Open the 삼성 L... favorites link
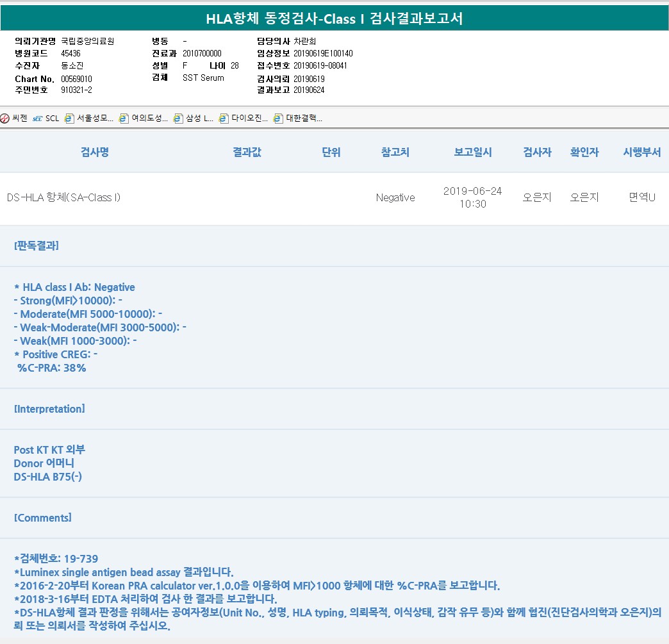The image size is (669, 644). point(194,118)
